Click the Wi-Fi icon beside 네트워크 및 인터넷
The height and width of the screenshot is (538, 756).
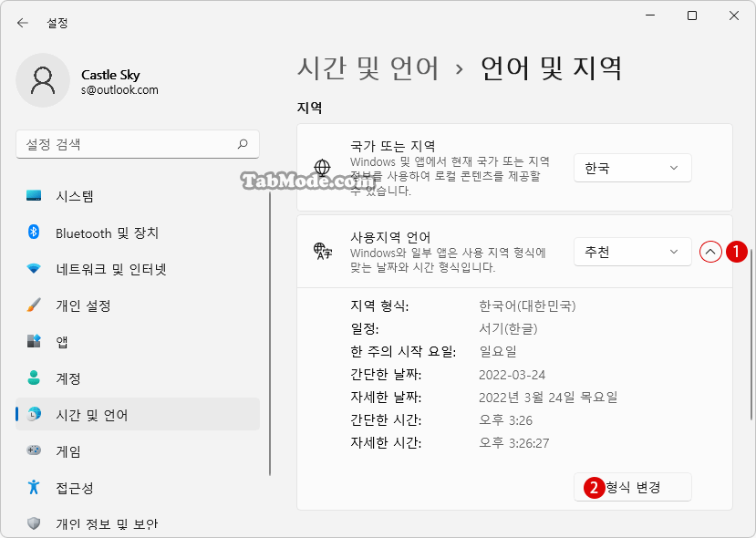(34, 268)
